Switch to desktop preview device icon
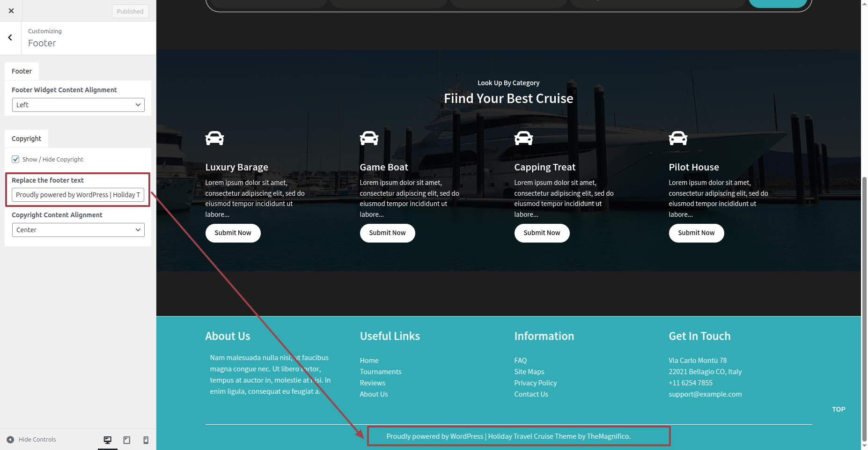868x450 pixels. click(x=108, y=440)
